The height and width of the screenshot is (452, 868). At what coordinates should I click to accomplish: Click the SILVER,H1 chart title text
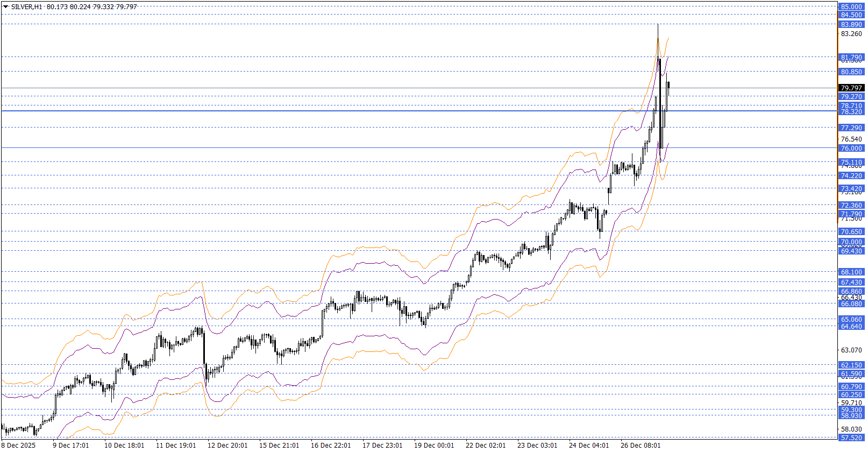27,7
